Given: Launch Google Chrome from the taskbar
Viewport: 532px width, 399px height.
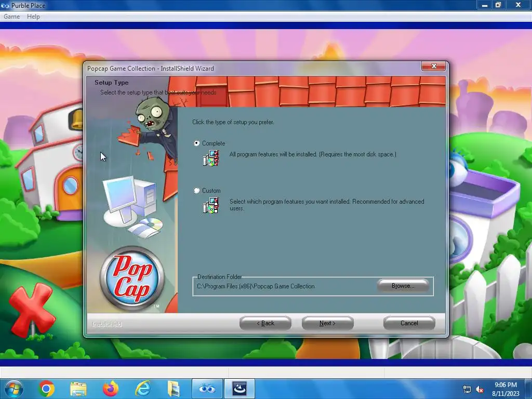Looking at the screenshot, I should (46, 389).
